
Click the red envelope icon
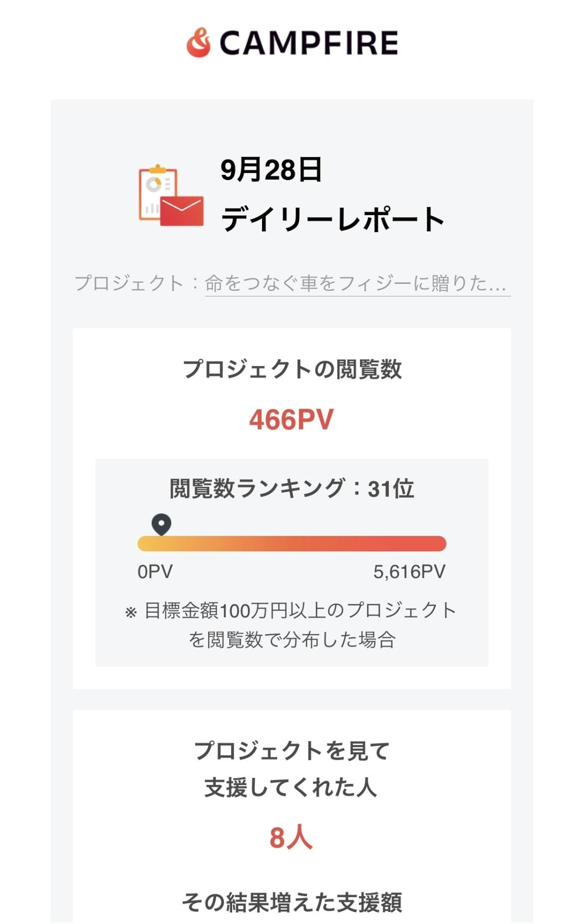coord(182,211)
